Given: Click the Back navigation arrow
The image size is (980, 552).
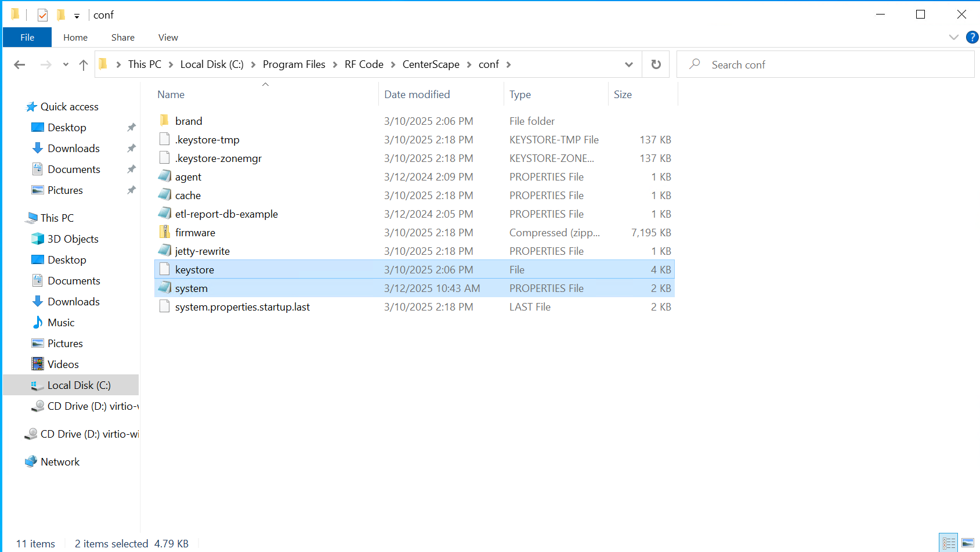Looking at the screenshot, I should [20, 65].
